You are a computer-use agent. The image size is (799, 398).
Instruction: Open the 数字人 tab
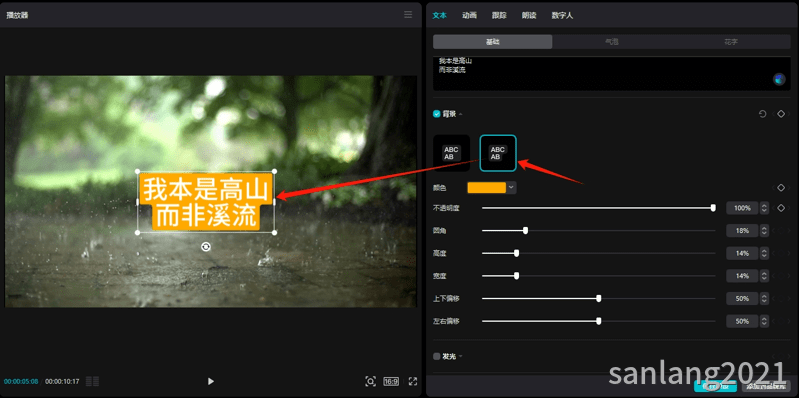pos(562,15)
